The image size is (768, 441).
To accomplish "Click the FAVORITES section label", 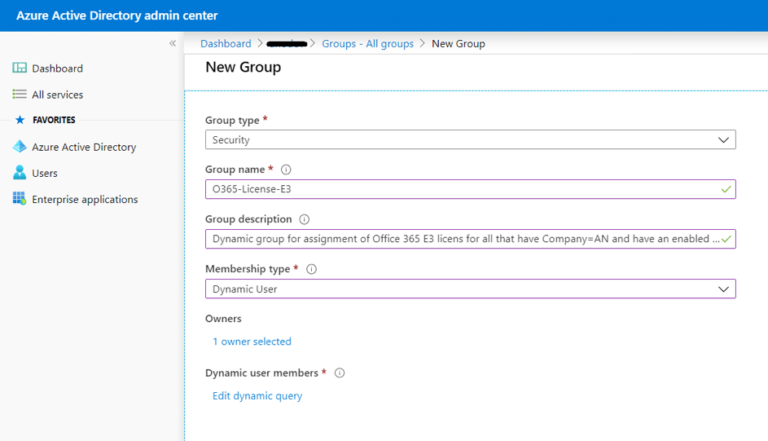I will click(54, 120).
